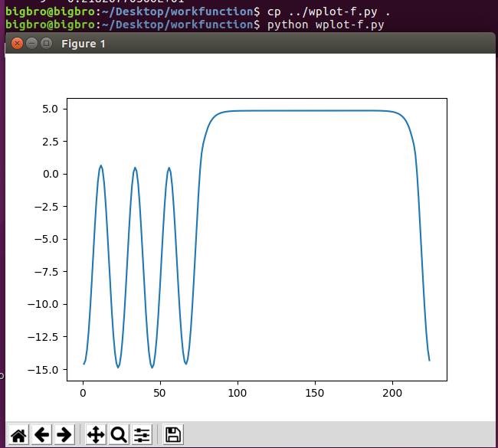Viewport: 498px width, 448px height.
Task: Click the terminal line running python wplot-f.py
Action: [x=326, y=25]
